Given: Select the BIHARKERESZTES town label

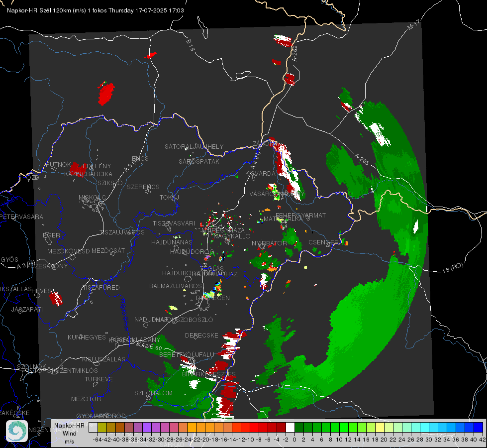Looking at the screenshot, I should [209, 374].
